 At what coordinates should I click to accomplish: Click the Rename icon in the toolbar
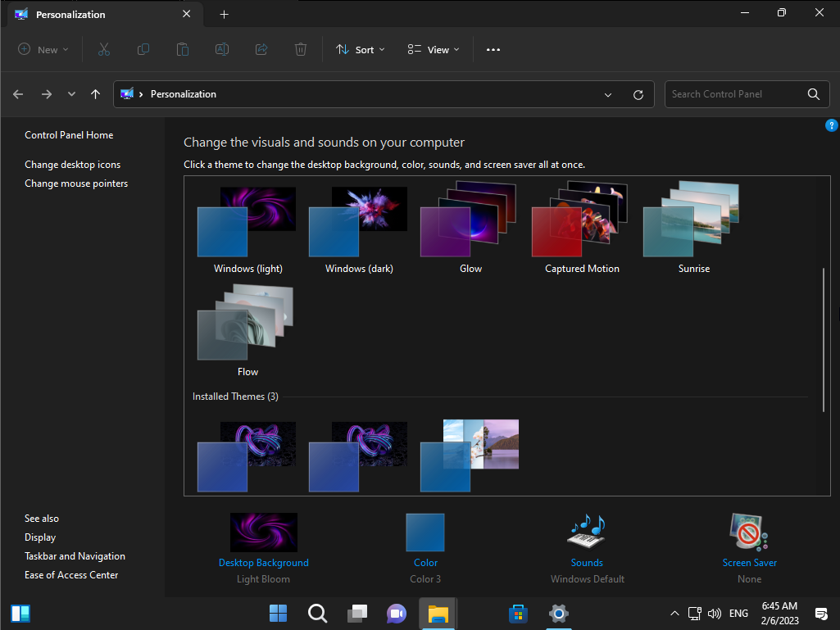tap(222, 50)
